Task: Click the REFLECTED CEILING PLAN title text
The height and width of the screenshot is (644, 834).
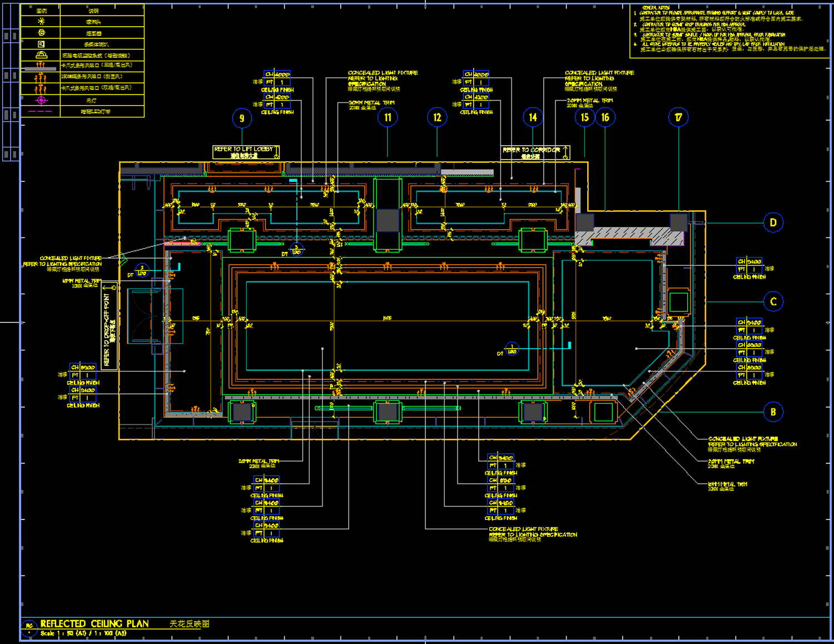Action: pos(95,624)
